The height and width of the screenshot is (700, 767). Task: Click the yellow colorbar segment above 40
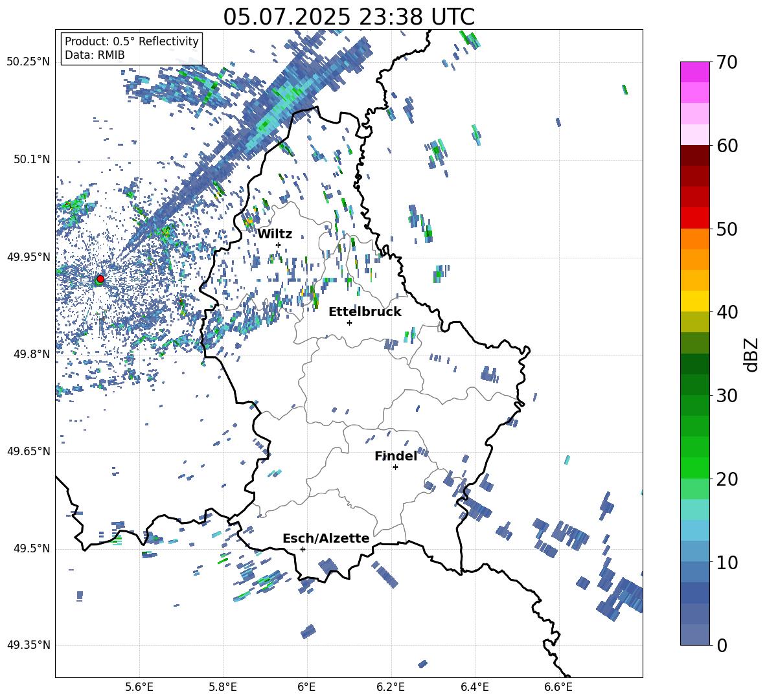click(694, 301)
